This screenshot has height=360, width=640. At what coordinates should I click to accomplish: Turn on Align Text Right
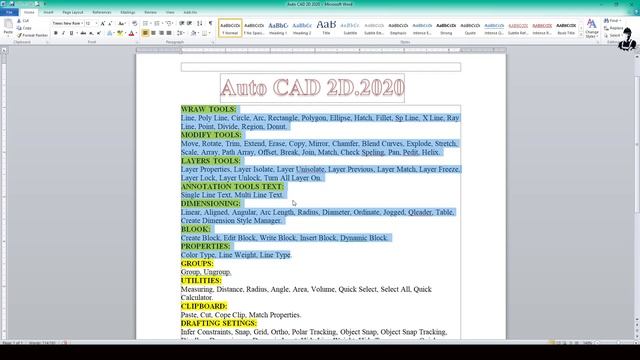(x=162, y=33)
